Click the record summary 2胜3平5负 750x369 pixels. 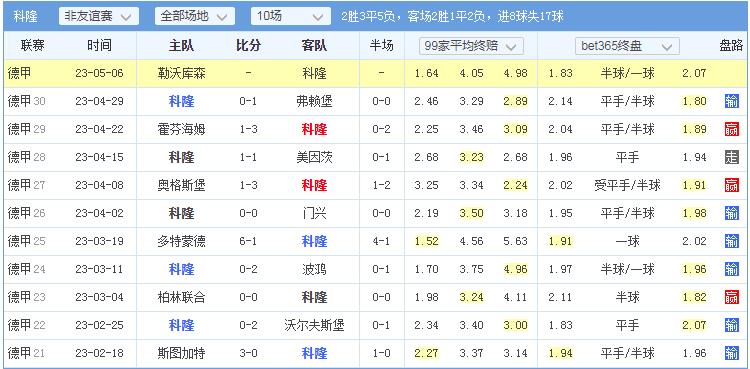pyautogui.click(x=368, y=16)
